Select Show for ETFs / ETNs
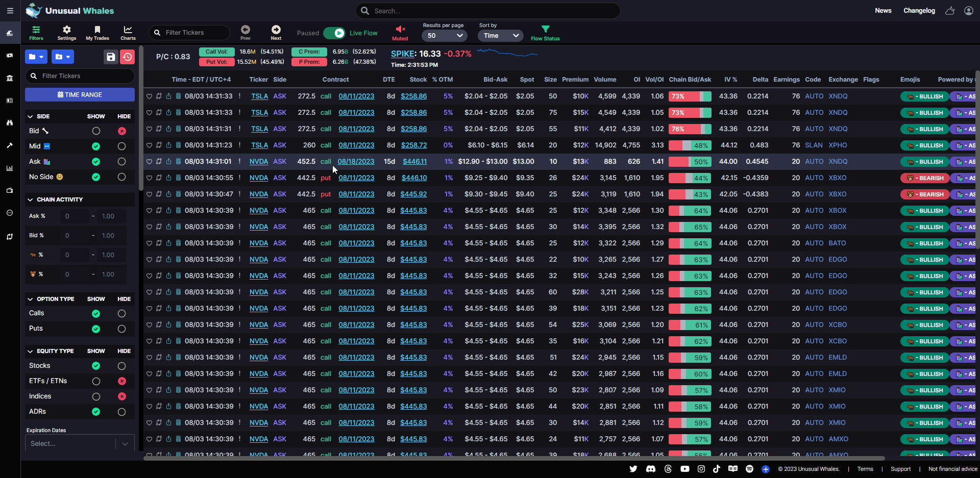This screenshot has height=478, width=980. [x=96, y=381]
